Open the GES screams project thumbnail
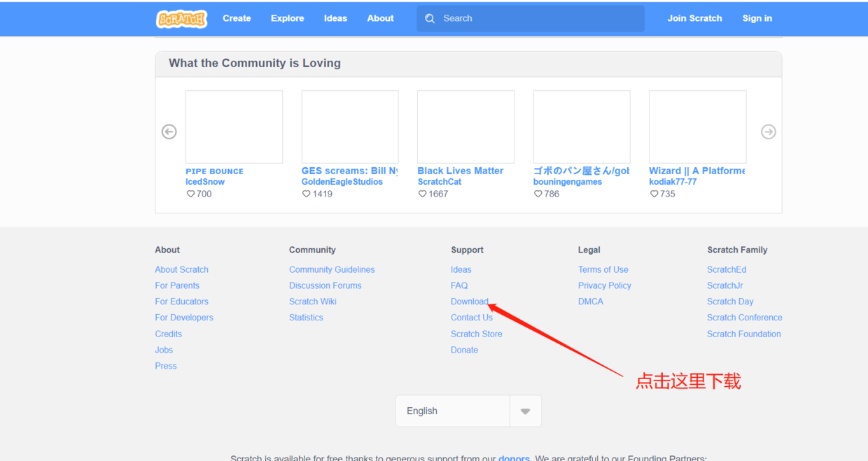This screenshot has height=461, width=868. 350,127
